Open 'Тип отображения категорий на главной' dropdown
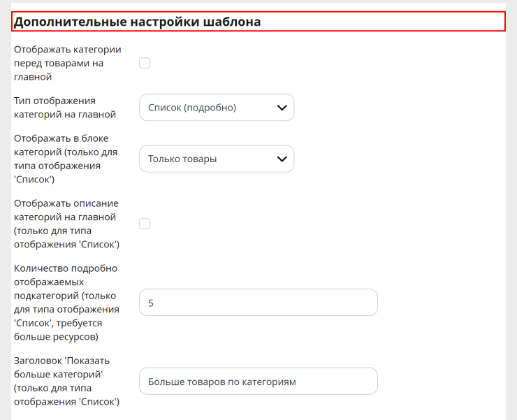This screenshot has height=420, width=517. click(x=217, y=108)
